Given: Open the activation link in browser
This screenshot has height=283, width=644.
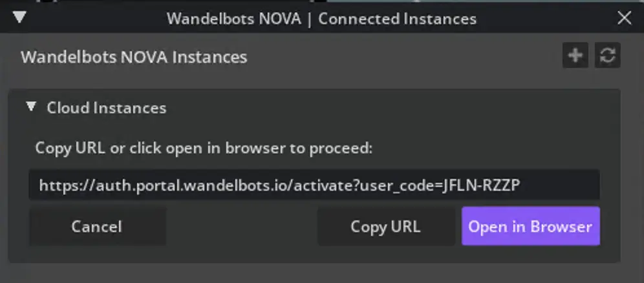Looking at the screenshot, I should [530, 226].
